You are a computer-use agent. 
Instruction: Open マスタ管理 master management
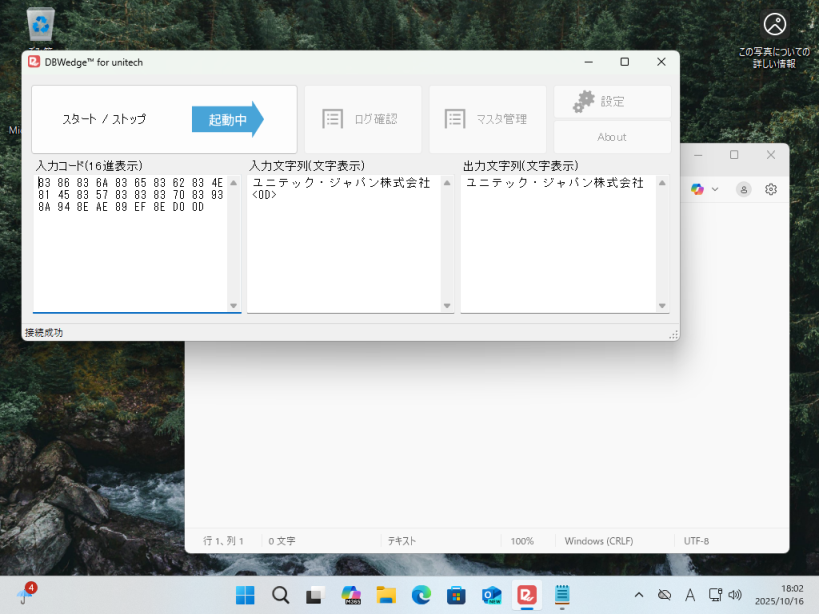coord(488,119)
